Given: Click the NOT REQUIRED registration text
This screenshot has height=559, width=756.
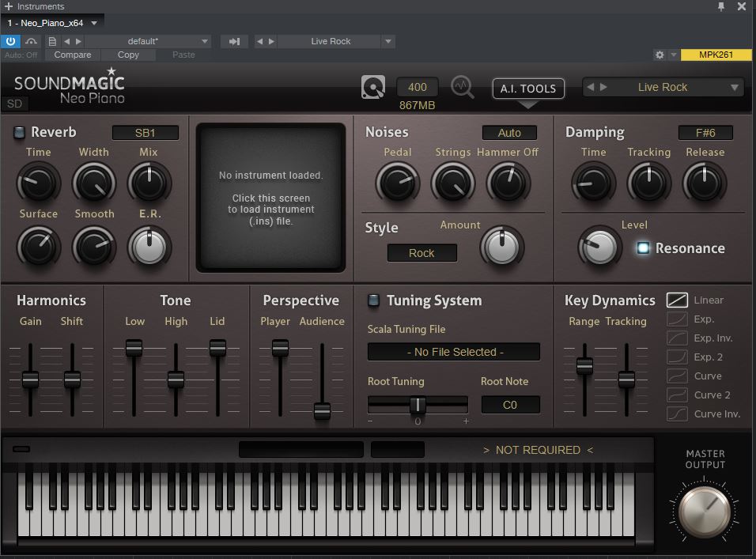Looking at the screenshot, I should click(538, 450).
